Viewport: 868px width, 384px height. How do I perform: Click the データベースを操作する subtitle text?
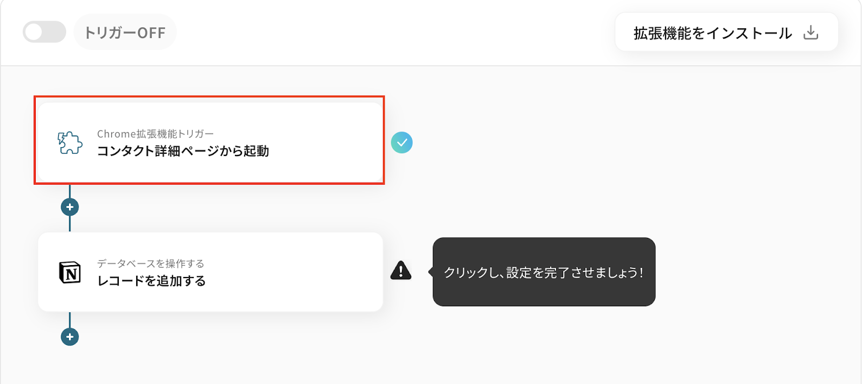(150, 263)
